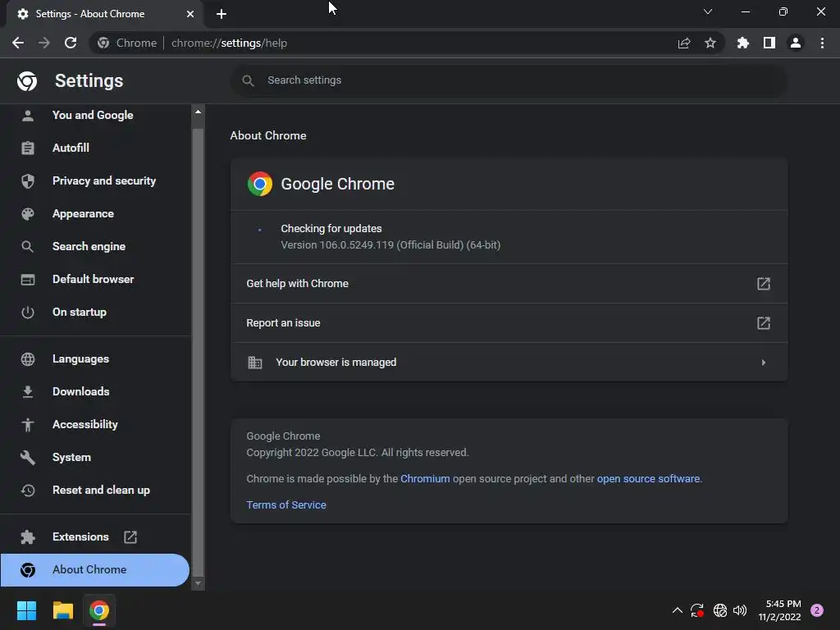Viewport: 840px width, 630px height.
Task: Close the Settings - About Chrome tab
Action: (190, 14)
